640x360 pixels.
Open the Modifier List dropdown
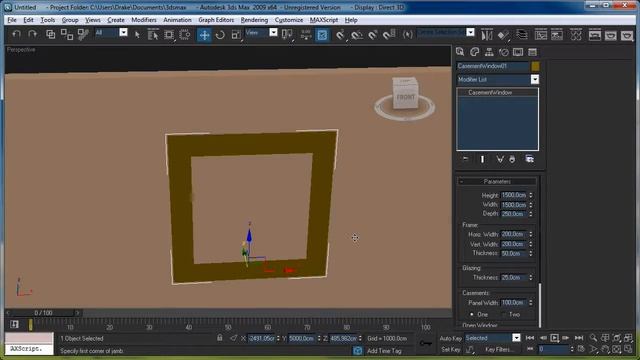click(x=535, y=79)
